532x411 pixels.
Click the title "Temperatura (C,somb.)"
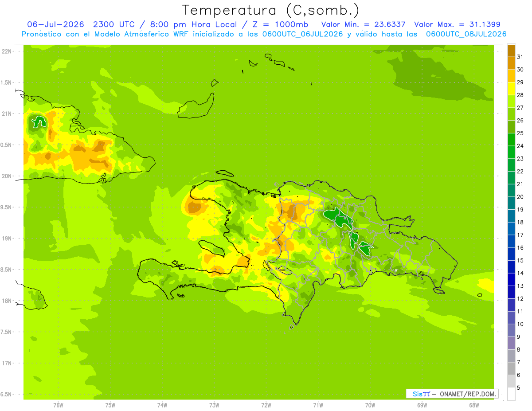(271, 10)
